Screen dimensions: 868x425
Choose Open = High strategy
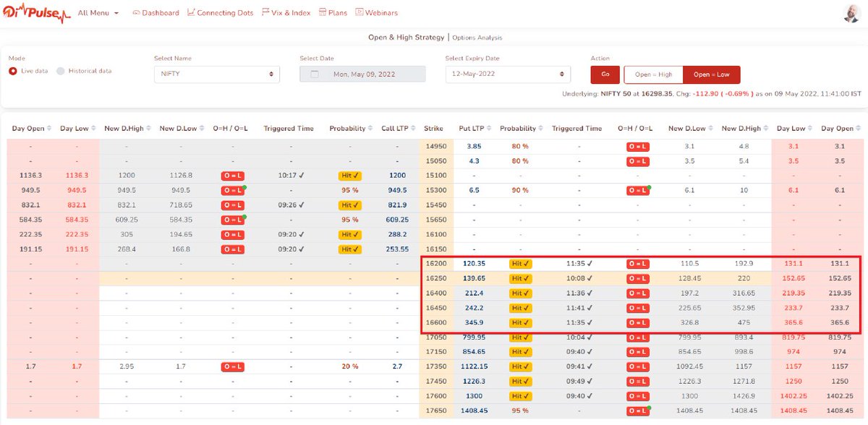[x=653, y=74]
